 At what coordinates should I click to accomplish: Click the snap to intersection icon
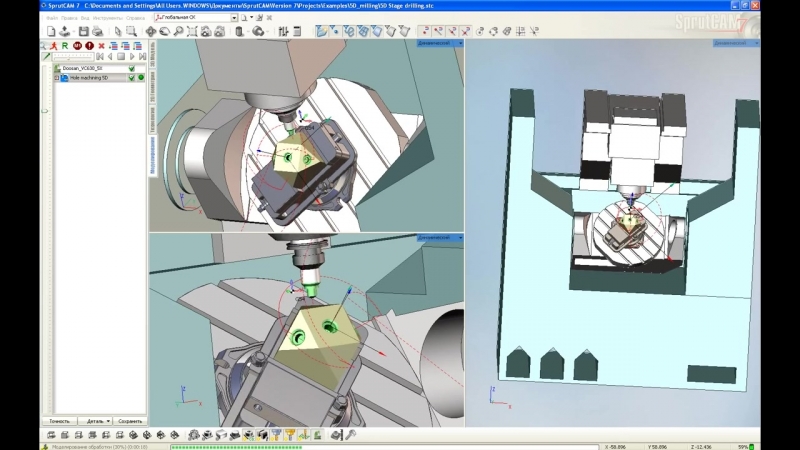[465, 32]
